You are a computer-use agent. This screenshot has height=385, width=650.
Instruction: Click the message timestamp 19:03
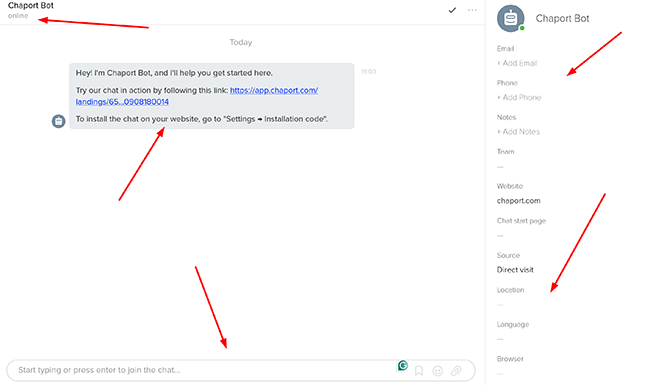369,72
